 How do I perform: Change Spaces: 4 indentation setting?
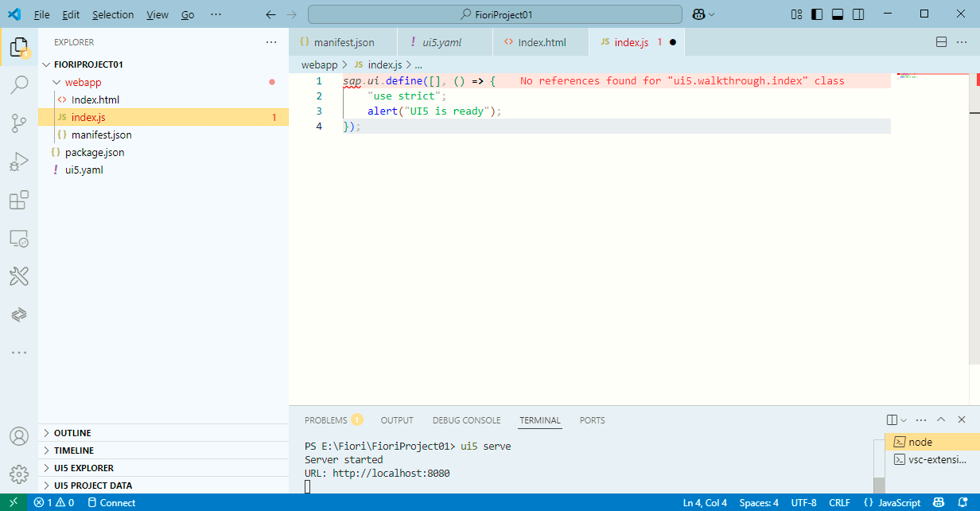pyautogui.click(x=759, y=502)
